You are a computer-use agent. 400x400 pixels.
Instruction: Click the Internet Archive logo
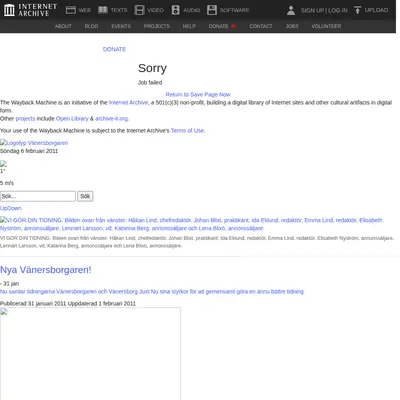point(31,10)
